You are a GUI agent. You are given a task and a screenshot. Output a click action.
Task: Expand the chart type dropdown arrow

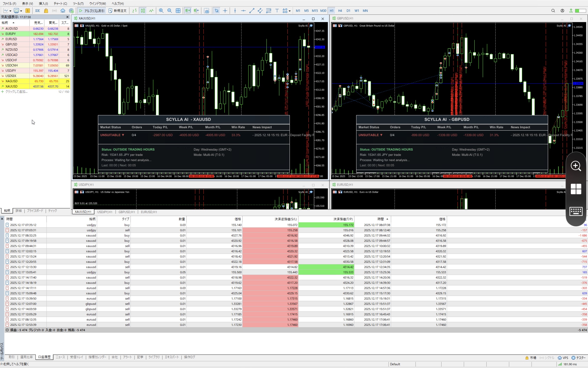[x=10, y=11]
